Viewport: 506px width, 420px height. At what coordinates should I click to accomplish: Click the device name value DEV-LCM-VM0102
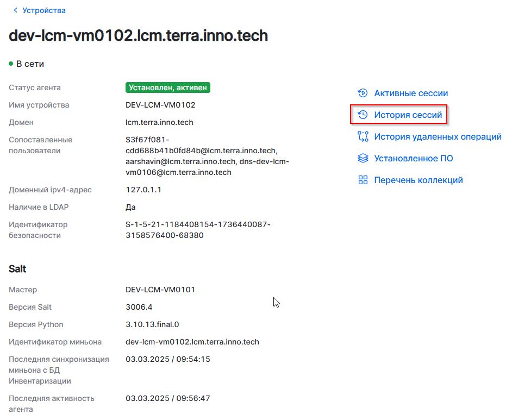(x=160, y=105)
